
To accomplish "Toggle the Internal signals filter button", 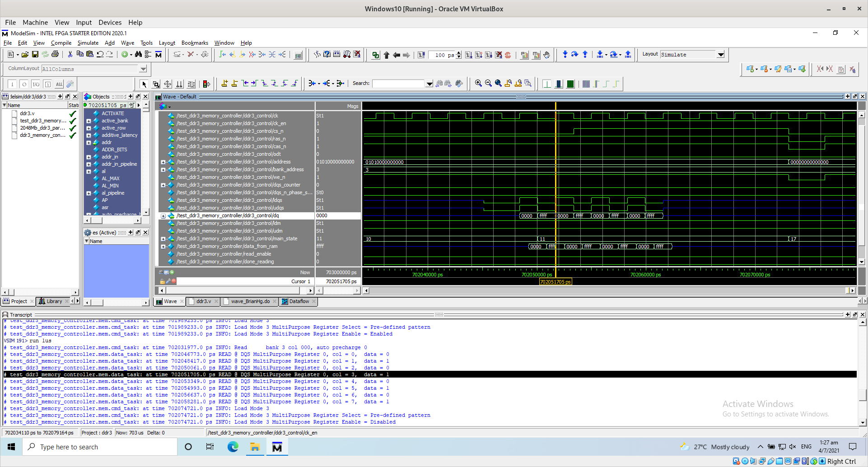I will 47,84.
